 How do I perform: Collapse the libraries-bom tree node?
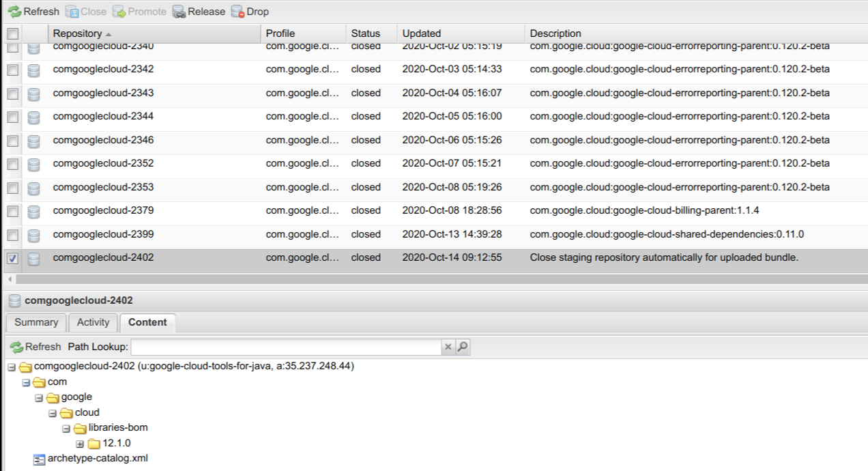pos(66,429)
